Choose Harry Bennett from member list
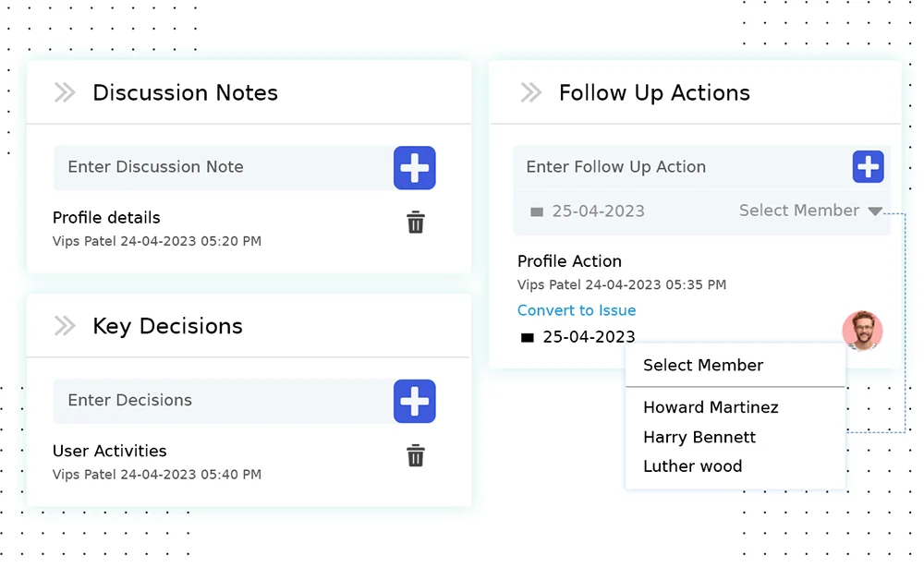 pyautogui.click(x=699, y=437)
